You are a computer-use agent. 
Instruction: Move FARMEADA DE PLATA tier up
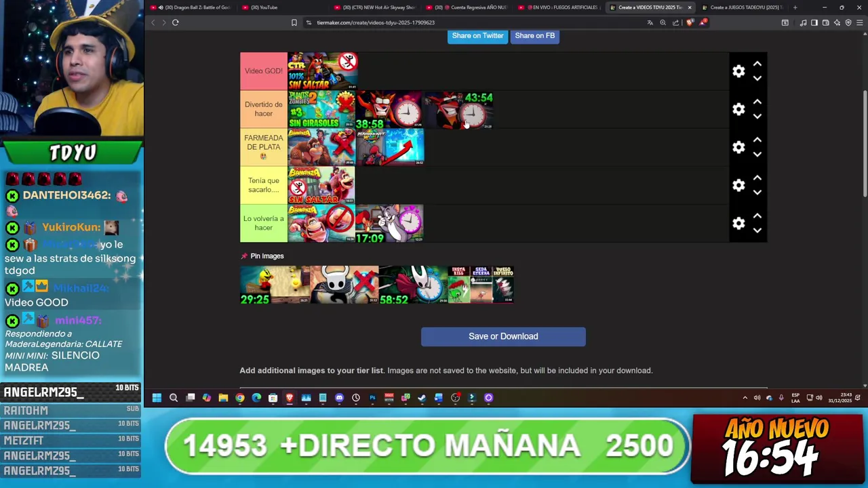(x=757, y=140)
